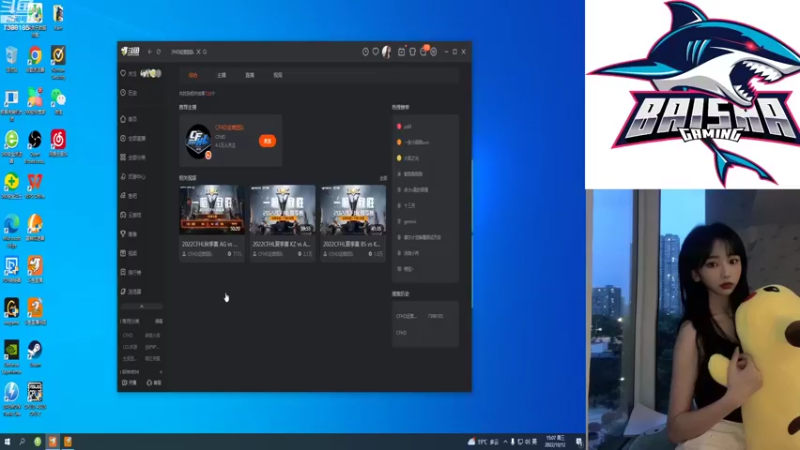Select hot search entry number 7 gemini
This screenshot has width=800, height=450.
pyautogui.click(x=407, y=221)
